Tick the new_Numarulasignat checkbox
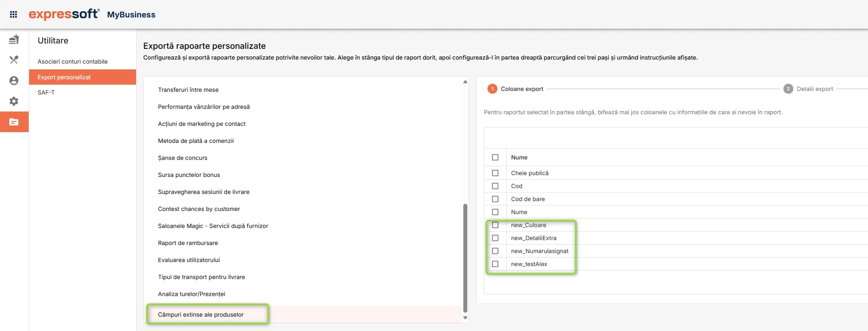 click(x=495, y=251)
